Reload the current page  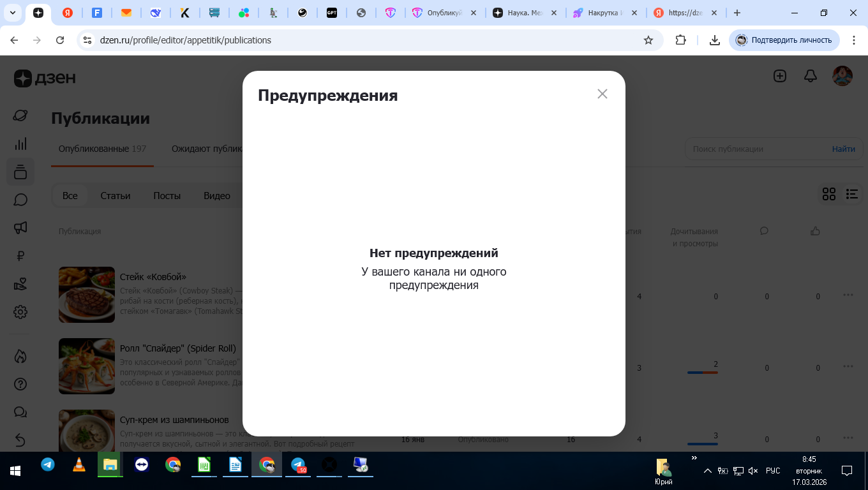[60, 40]
